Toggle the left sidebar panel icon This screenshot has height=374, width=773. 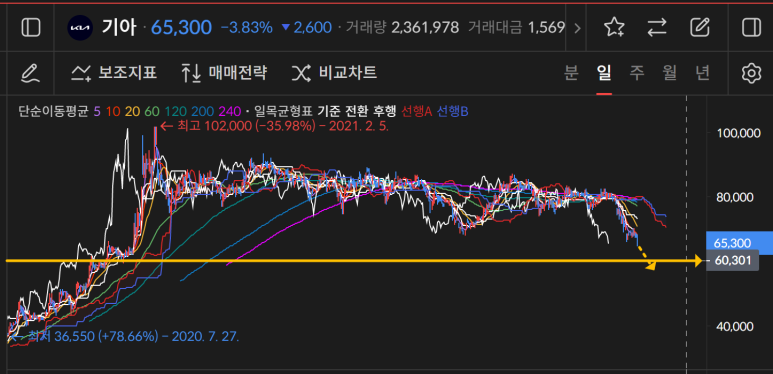31,28
